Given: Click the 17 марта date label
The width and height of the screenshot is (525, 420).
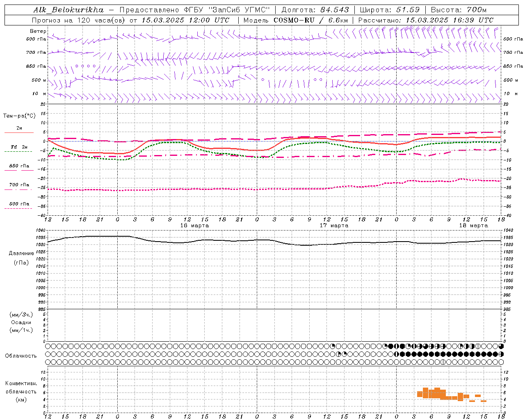Looking at the screenshot, I should pos(334,226).
